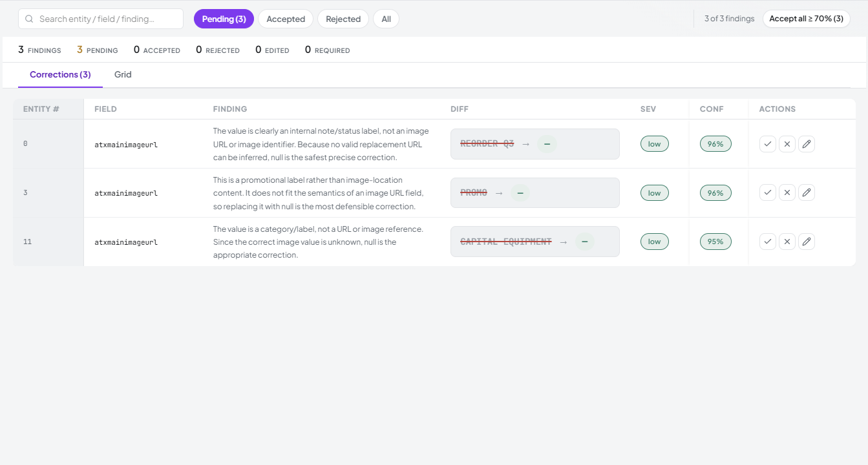
Task: Click the 0 REJECTED counter
Action: [x=218, y=50]
